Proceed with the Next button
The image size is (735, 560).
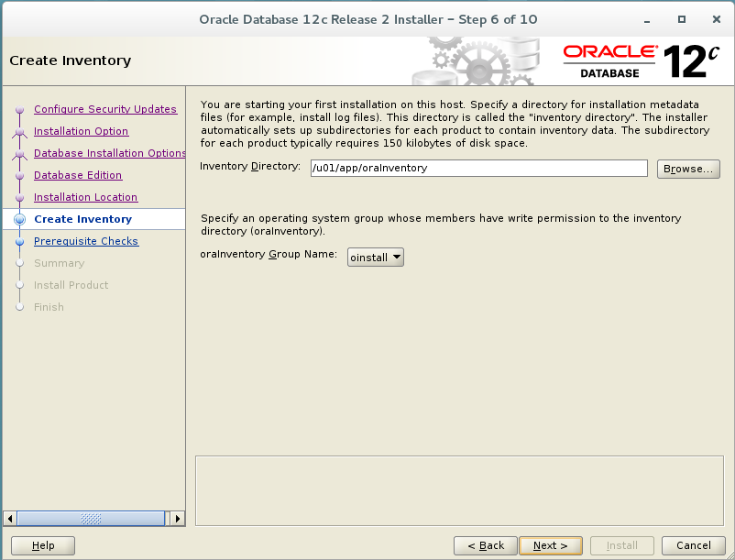[551, 545]
